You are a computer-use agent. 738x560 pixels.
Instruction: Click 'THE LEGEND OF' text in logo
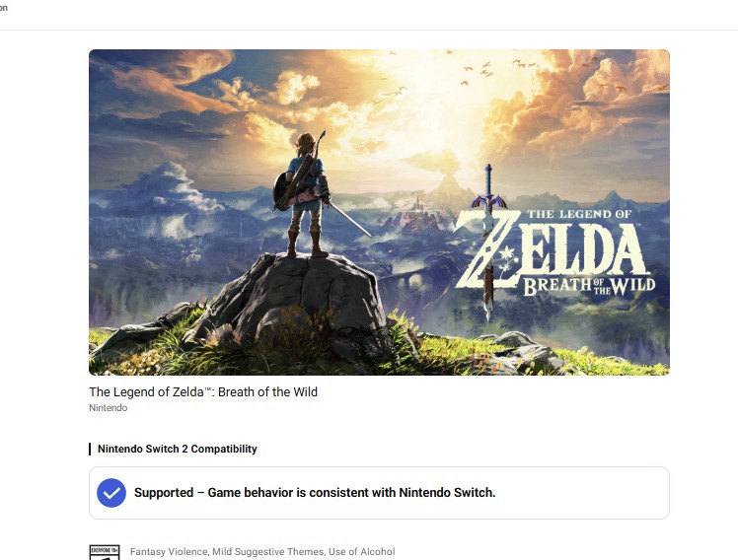coord(579,214)
